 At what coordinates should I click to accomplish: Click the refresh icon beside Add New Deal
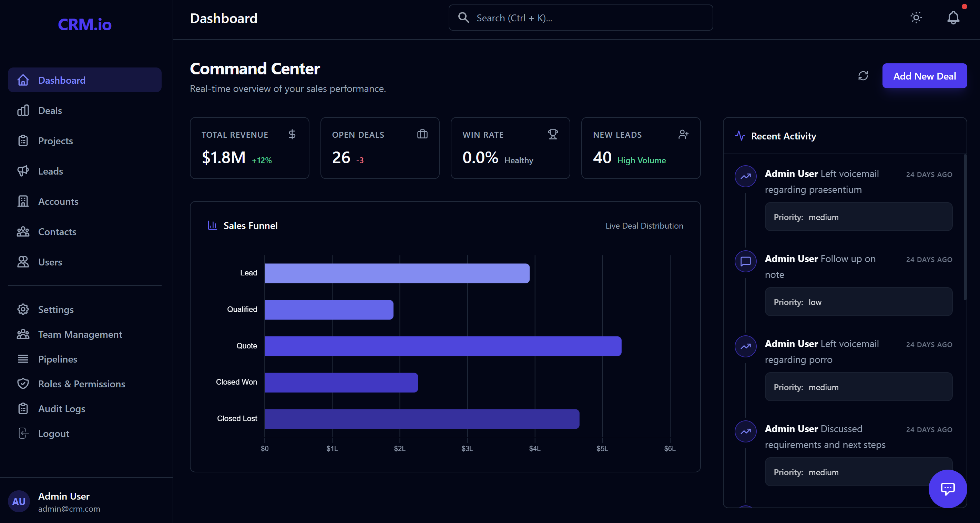863,76
